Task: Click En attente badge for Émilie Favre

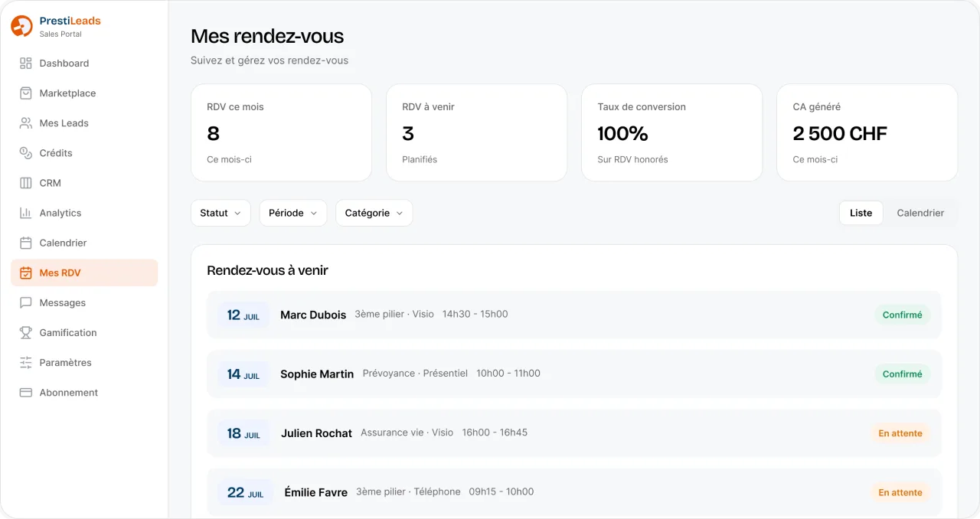Action: pos(900,492)
